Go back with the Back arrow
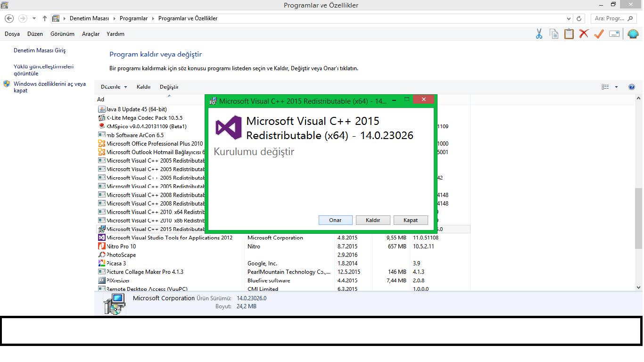This screenshot has width=644, height=362. point(9,18)
